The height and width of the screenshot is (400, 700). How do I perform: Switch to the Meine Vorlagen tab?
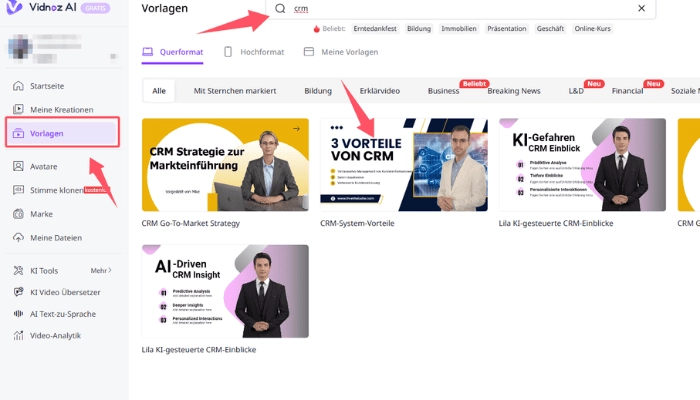pyautogui.click(x=341, y=52)
